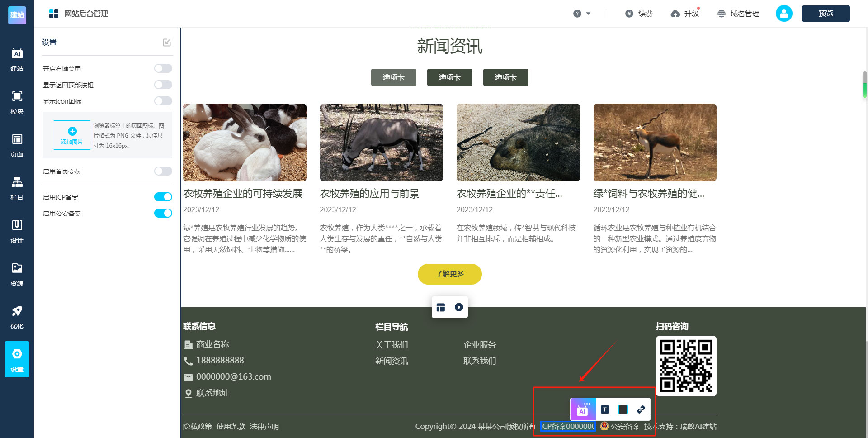The width and height of the screenshot is (868, 438).
Task: Click the dark color swatch in toolbar
Action: 623,409
